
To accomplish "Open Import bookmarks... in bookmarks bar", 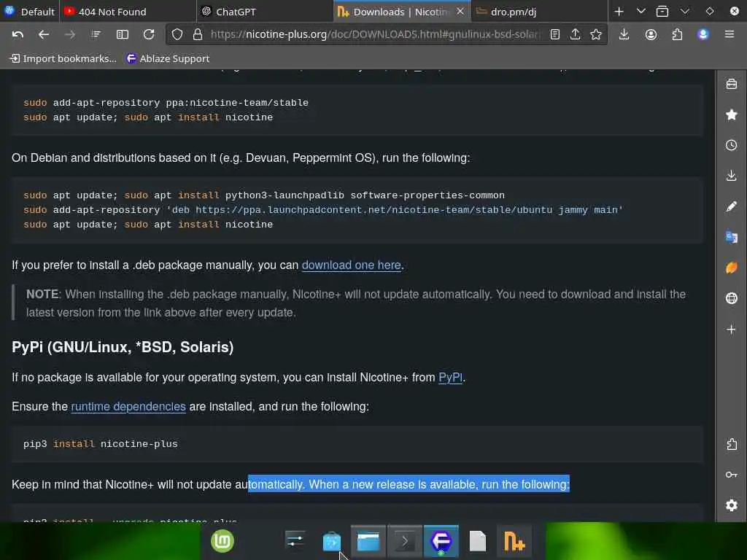I will 63,58.
